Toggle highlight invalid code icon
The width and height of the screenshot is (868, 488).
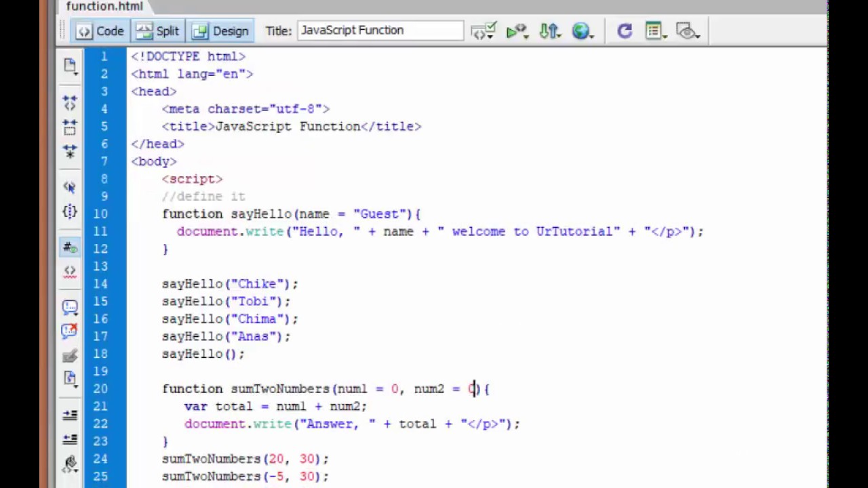pos(70,272)
